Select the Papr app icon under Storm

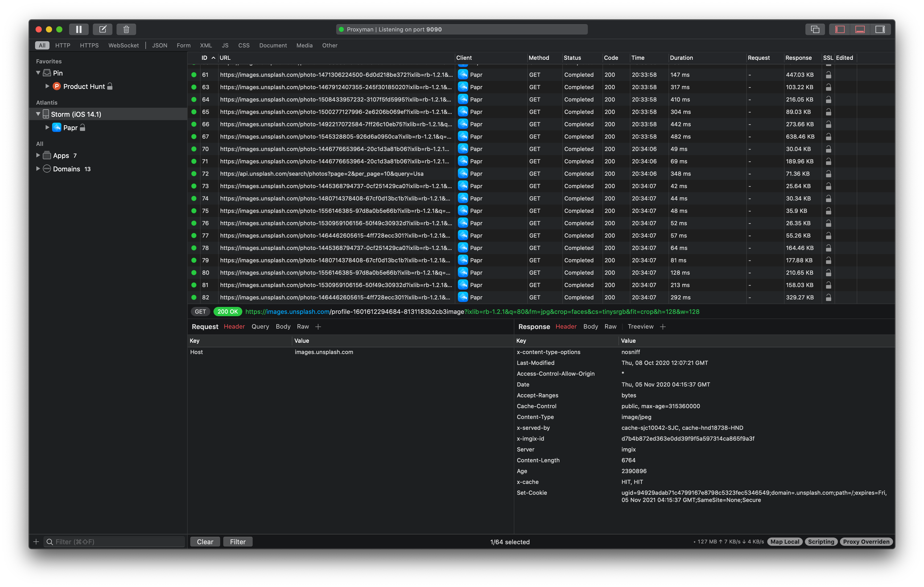[x=57, y=127]
